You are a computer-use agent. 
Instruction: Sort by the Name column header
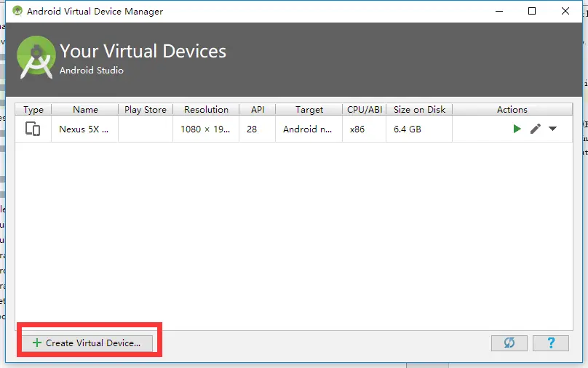[x=85, y=109]
